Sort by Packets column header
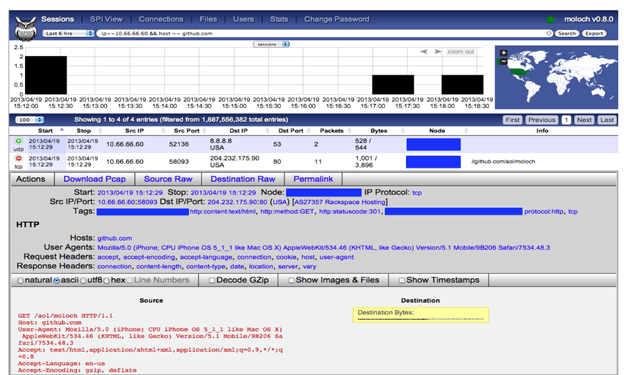The image size is (624, 375). [x=332, y=131]
